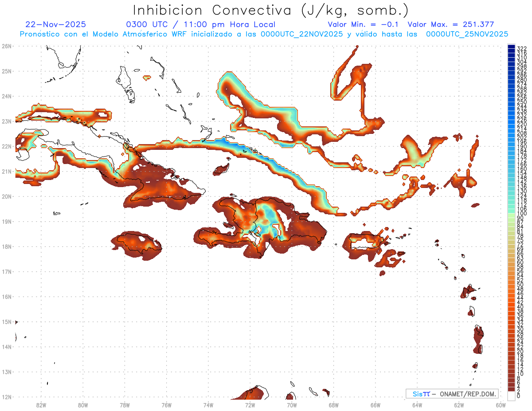Click the 322 value on the color scale
The image size is (532, 411).
coord(522,48)
